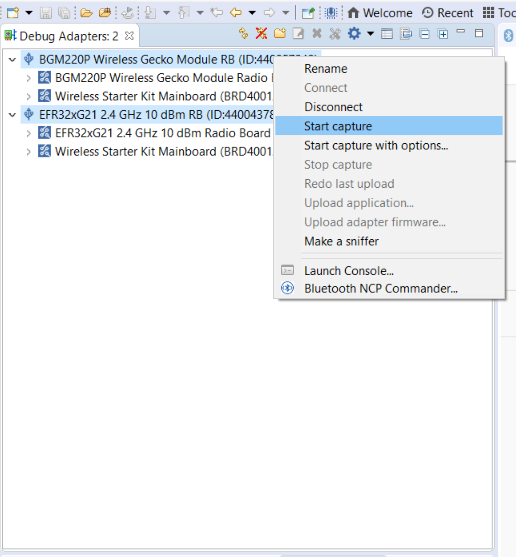The width and height of the screenshot is (516, 557).
Task: Open the Forward history dropdown arrow
Action: pyautogui.click(x=286, y=13)
